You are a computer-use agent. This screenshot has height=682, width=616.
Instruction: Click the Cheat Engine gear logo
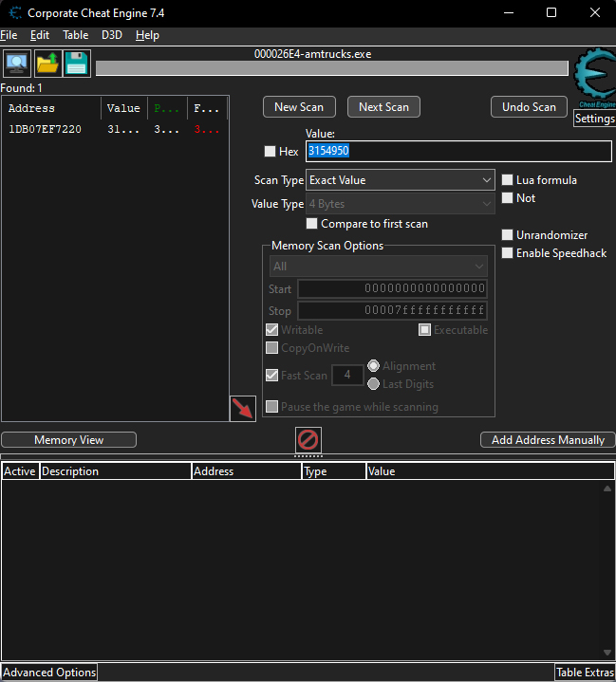(x=595, y=78)
